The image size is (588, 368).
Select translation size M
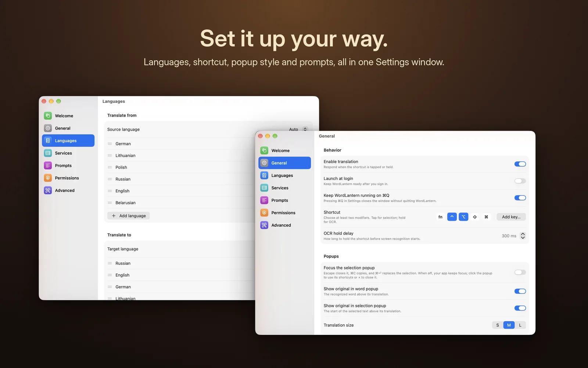509,325
